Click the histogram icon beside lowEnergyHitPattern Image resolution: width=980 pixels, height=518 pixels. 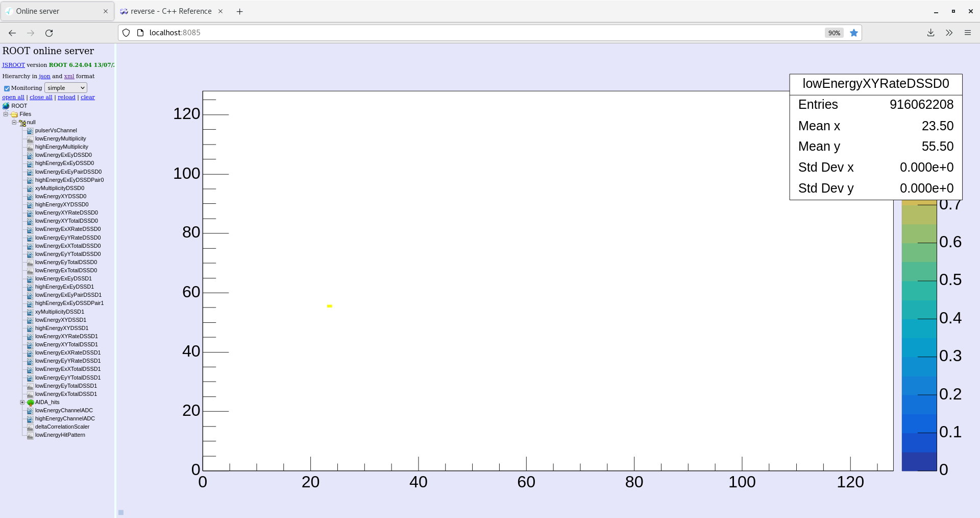tap(30, 435)
